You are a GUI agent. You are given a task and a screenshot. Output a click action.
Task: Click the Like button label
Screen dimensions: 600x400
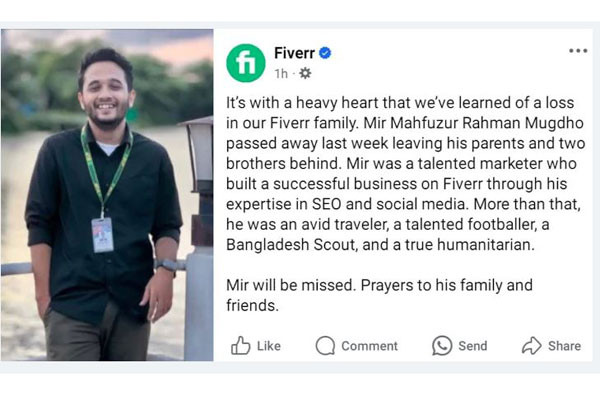point(269,346)
